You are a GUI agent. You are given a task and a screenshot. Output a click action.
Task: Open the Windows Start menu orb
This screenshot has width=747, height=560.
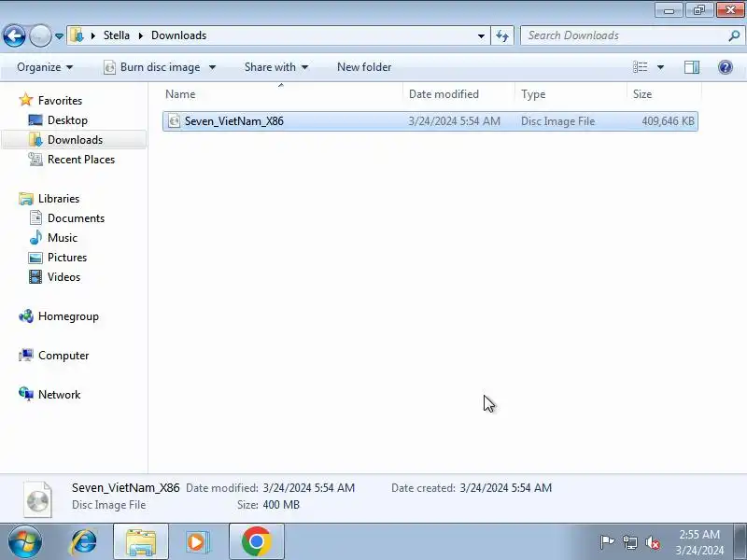24,541
